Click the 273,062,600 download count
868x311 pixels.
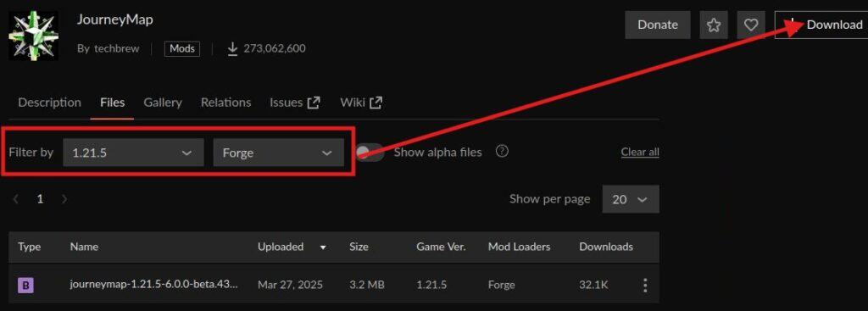click(267, 48)
